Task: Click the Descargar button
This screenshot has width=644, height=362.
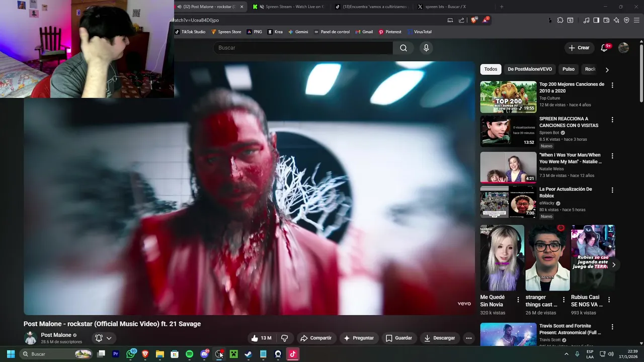Action: point(439,338)
